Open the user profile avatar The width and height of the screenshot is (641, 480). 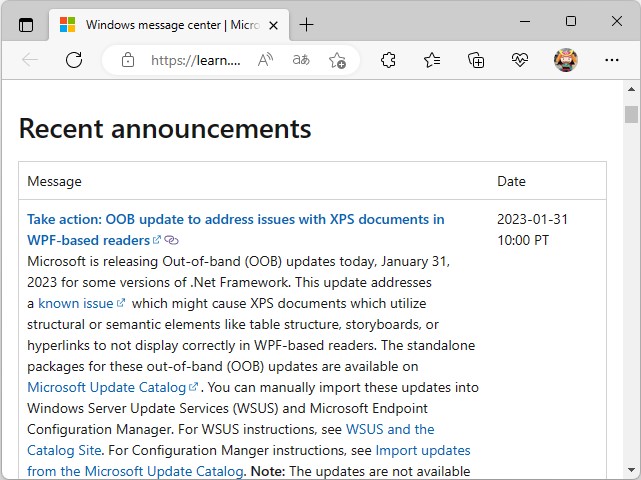566,60
